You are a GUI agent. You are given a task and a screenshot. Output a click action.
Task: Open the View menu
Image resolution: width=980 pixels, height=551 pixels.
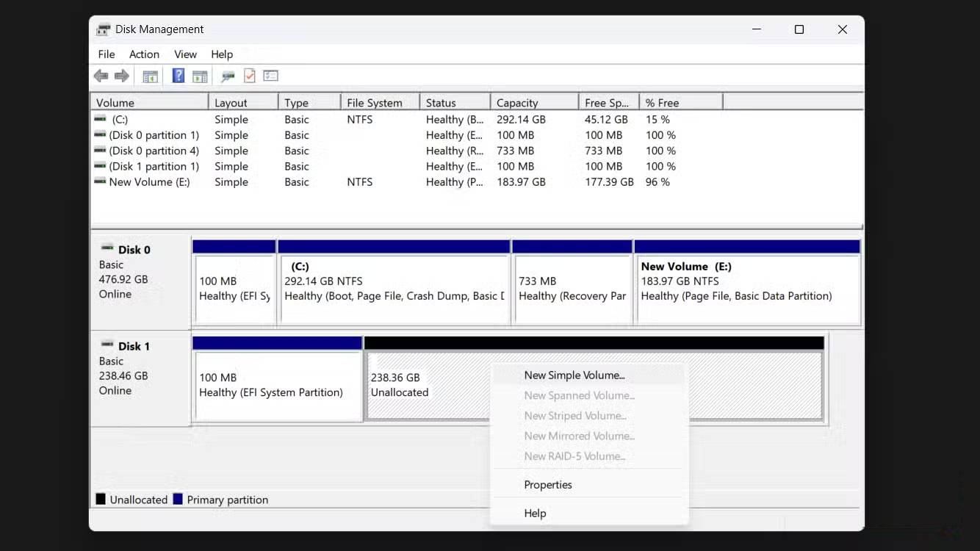pos(184,54)
